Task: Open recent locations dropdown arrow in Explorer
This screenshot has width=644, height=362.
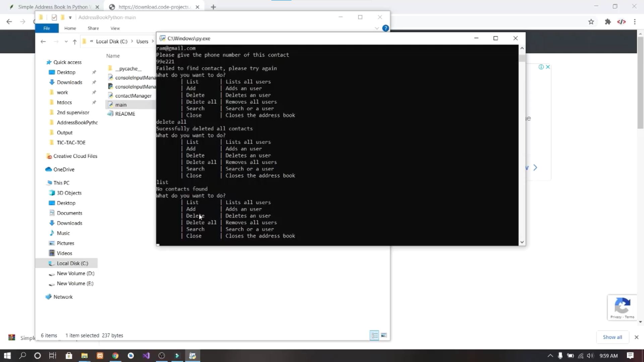Action: (66, 42)
